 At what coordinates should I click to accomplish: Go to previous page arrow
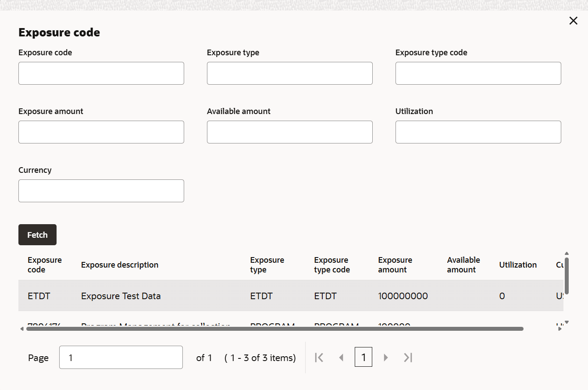point(341,358)
